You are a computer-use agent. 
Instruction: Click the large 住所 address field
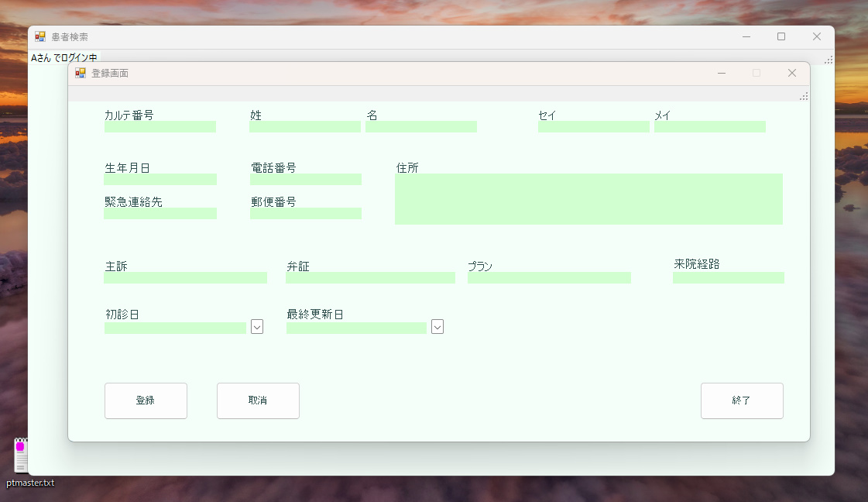(x=588, y=198)
